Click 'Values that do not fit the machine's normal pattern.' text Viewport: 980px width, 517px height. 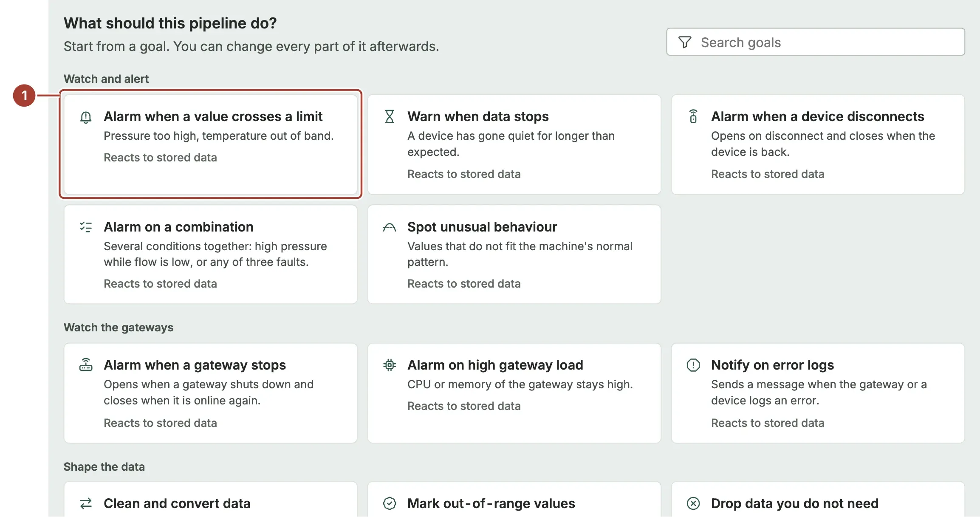[x=520, y=254]
